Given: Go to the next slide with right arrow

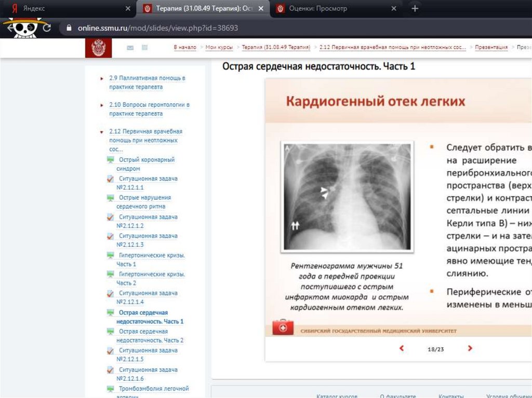Looking at the screenshot, I should coord(470,349).
